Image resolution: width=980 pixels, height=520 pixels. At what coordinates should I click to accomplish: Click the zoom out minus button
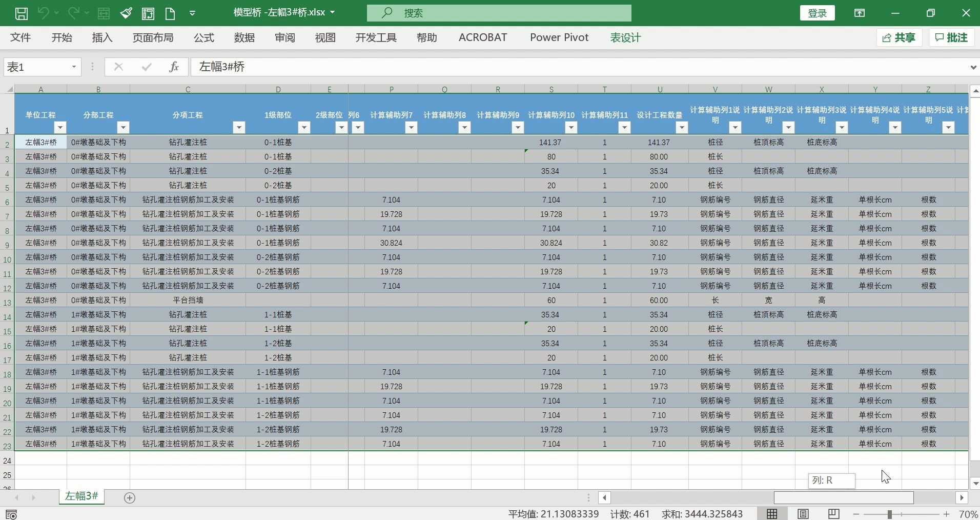tap(856, 514)
